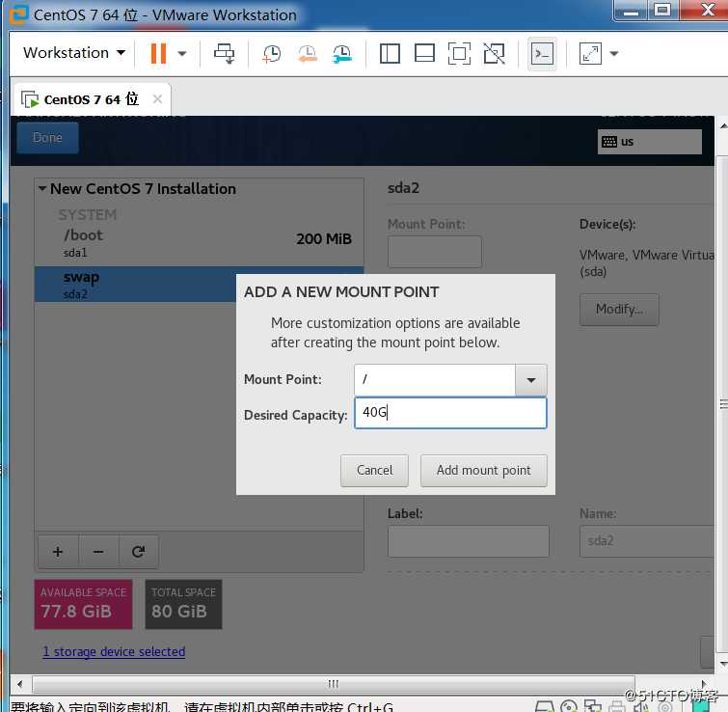728x712 pixels.
Task: Click Cancel in mount point dialog
Action: tap(374, 471)
